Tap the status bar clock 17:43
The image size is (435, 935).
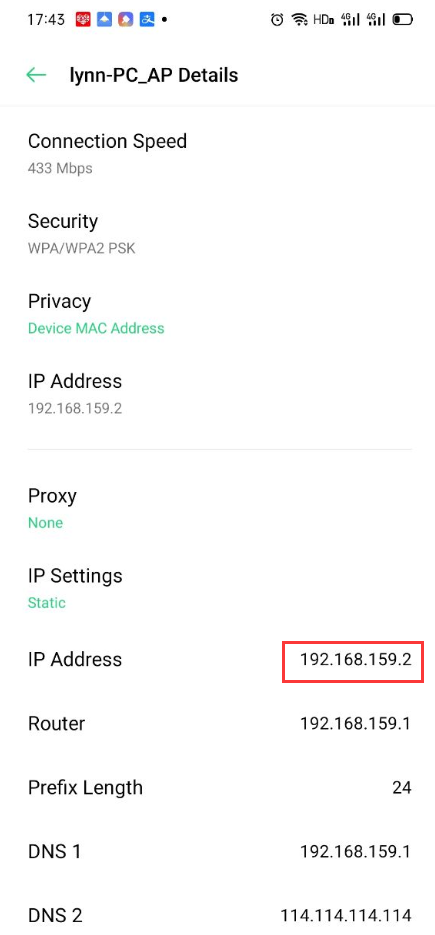point(46,20)
